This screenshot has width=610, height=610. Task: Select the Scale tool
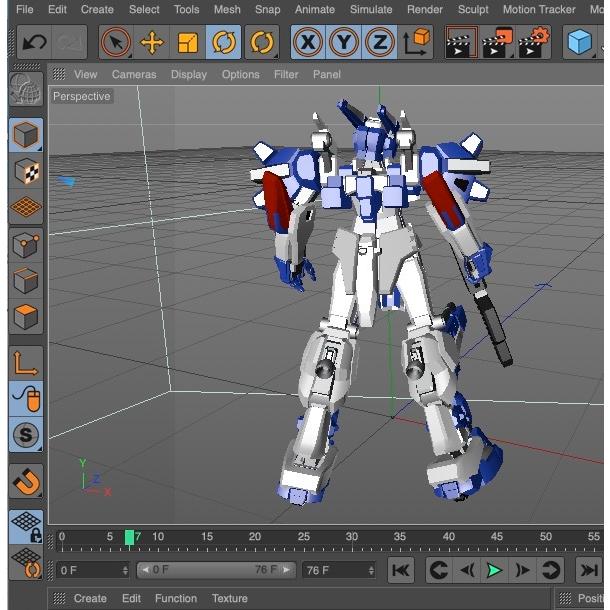pyautogui.click(x=188, y=42)
